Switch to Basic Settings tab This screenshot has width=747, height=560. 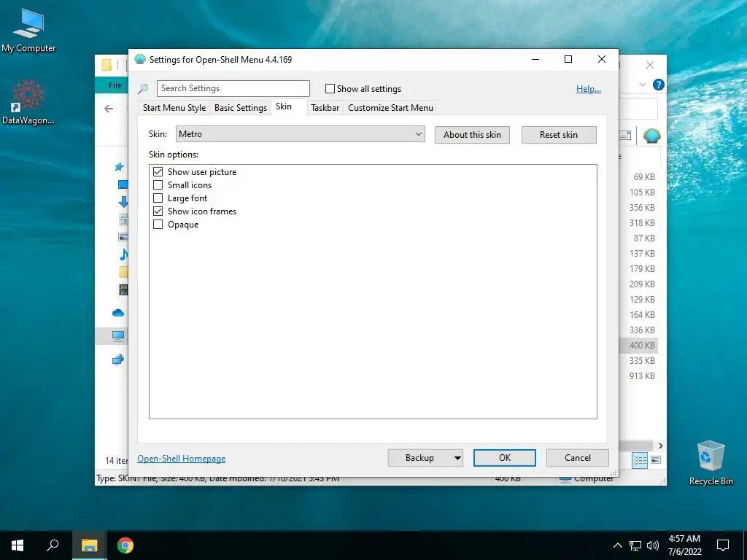(241, 108)
